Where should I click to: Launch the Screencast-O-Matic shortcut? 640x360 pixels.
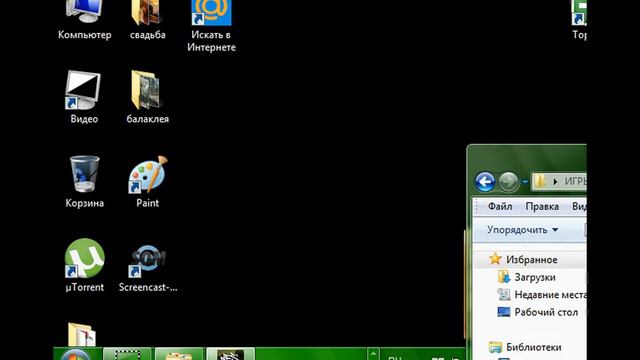point(148,268)
